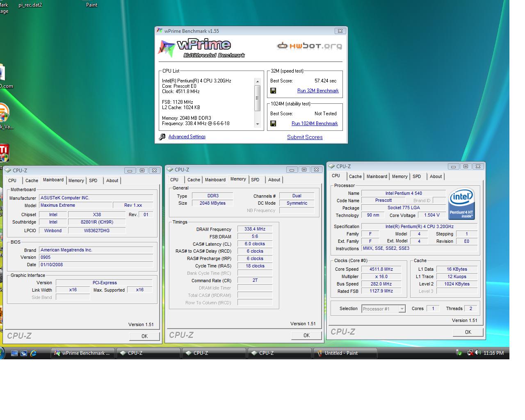The image size is (525, 420).
Task: Click the Multiplier x 16.0 value
Action: pos(381,276)
